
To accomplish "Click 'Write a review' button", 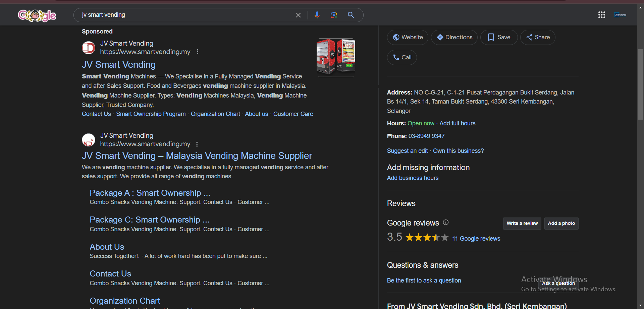I will coord(522,224).
